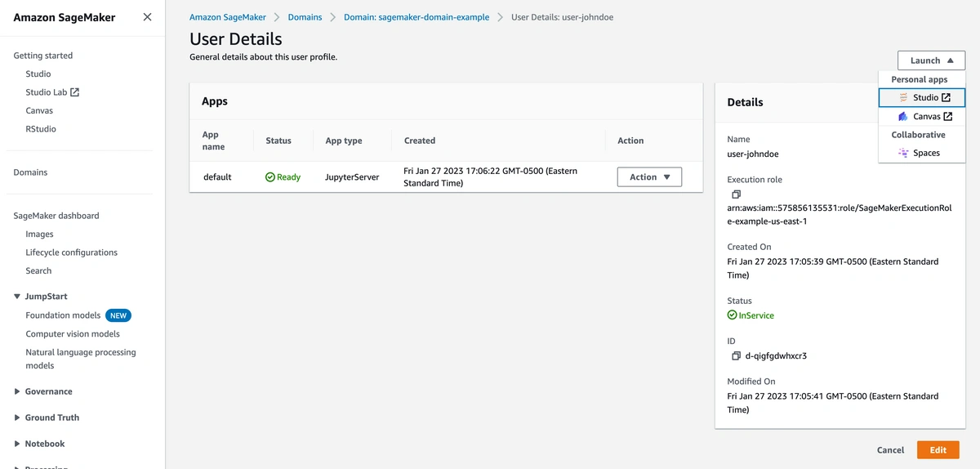
Task: Click the Studio icon in Launch menu
Action: (x=903, y=98)
